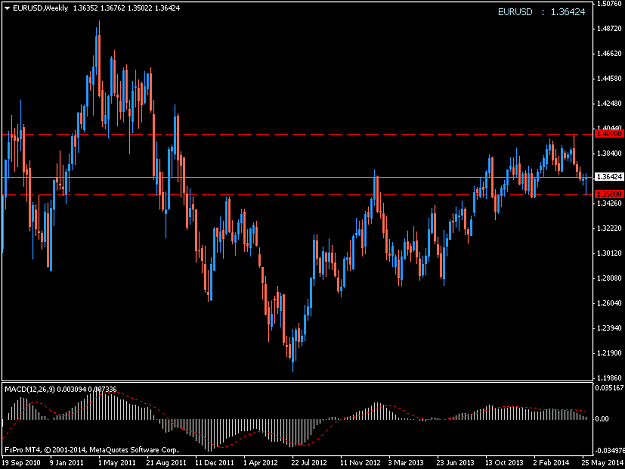The height and width of the screenshot is (469, 625).
Task: Click the 19 Sep 2010 date label
Action: (22, 463)
